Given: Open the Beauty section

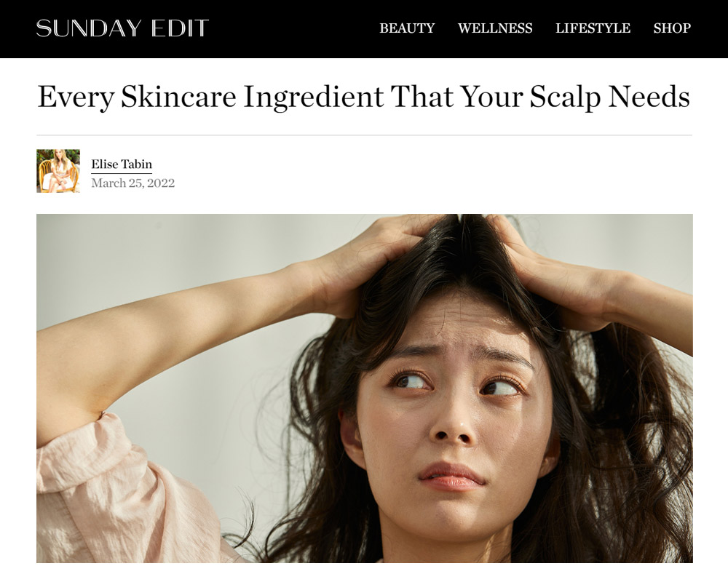Looking at the screenshot, I should [407, 28].
